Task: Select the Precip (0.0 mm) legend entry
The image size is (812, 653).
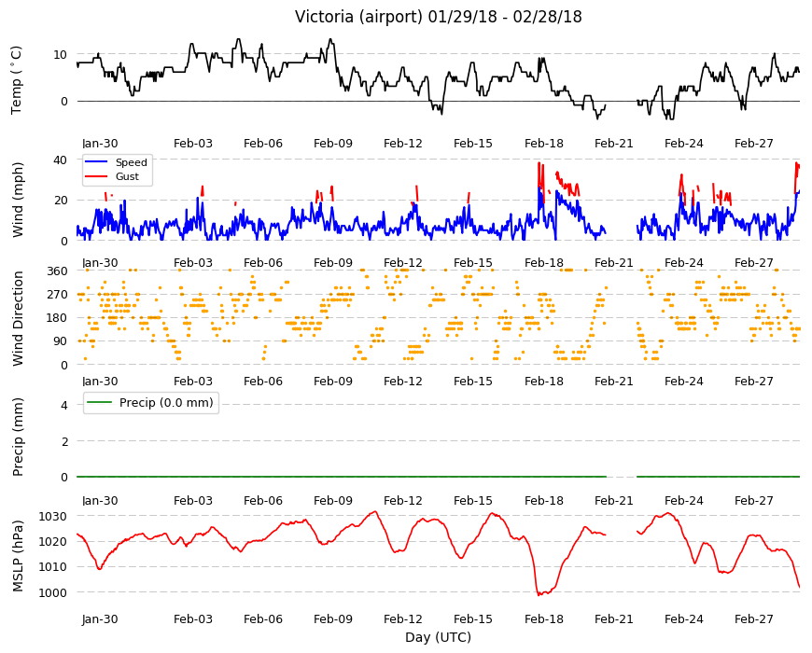Action: pos(151,403)
